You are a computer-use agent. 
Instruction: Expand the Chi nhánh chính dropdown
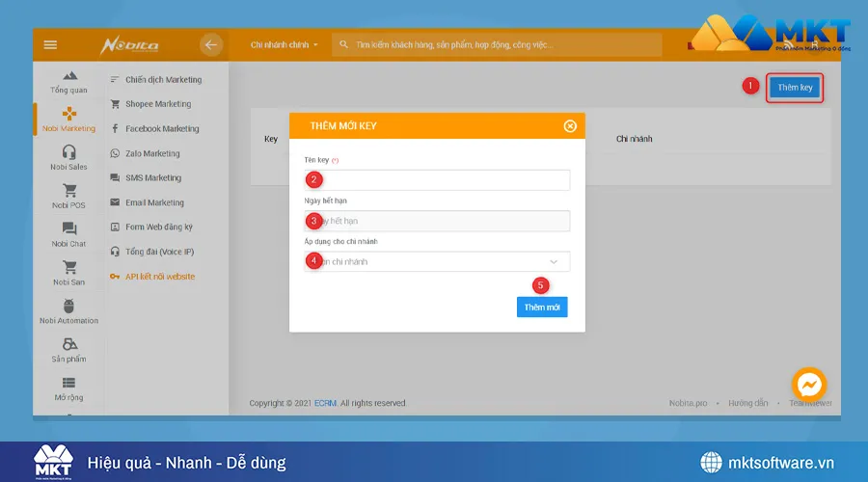pos(284,44)
